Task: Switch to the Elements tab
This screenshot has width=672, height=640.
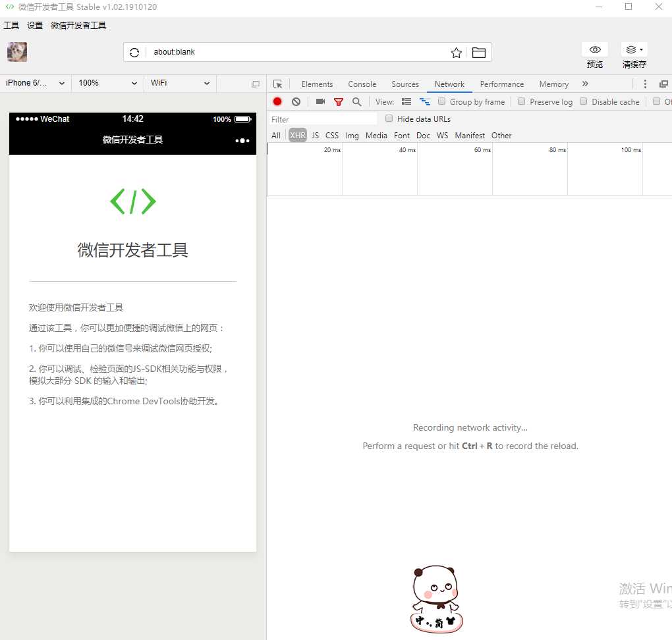Action: pos(317,84)
